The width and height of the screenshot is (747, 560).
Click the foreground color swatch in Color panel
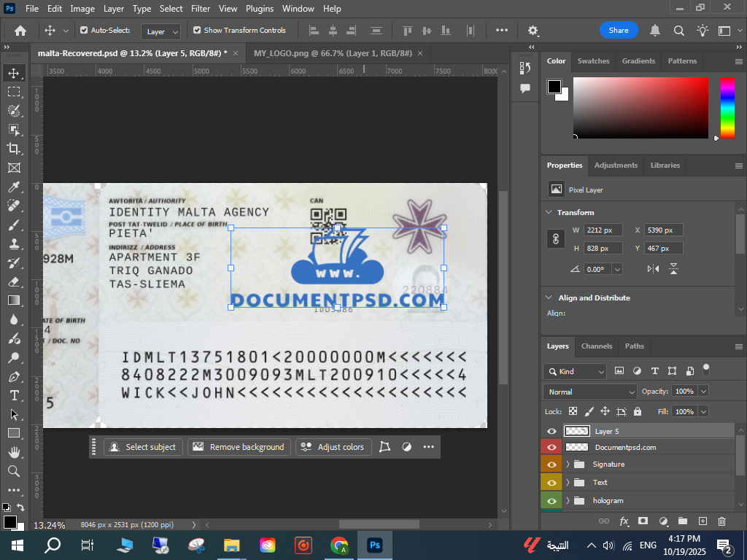(554, 87)
